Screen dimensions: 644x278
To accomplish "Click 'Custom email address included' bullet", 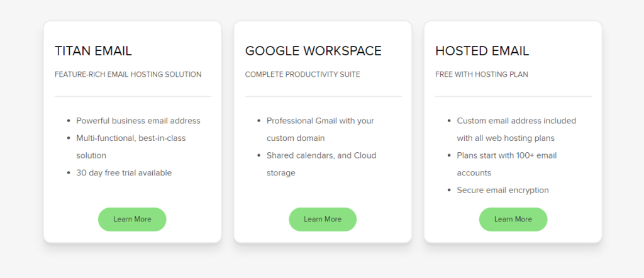I will tap(517, 130).
